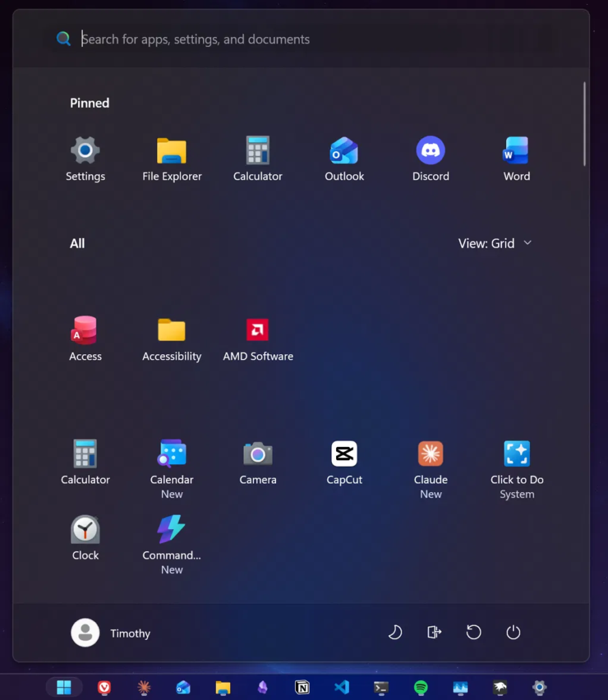Launch Calculator from the Pinned section
This screenshot has width=608, height=700.
click(x=258, y=159)
